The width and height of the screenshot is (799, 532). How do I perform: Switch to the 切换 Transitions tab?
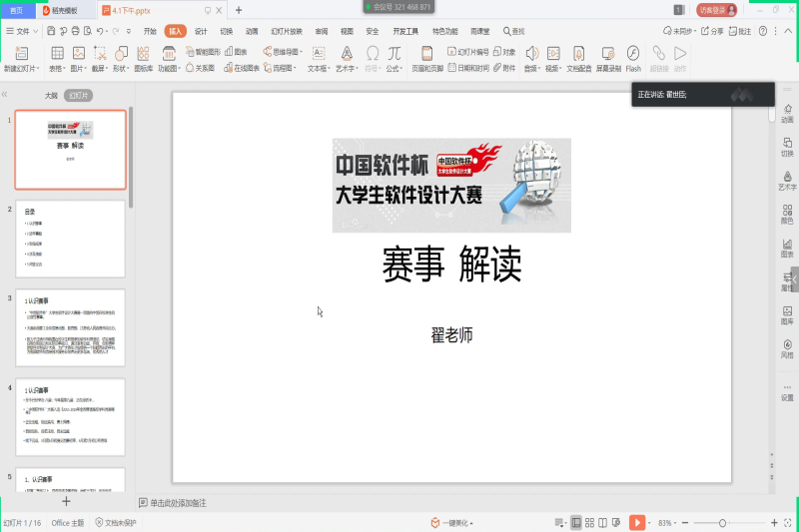pos(227,31)
